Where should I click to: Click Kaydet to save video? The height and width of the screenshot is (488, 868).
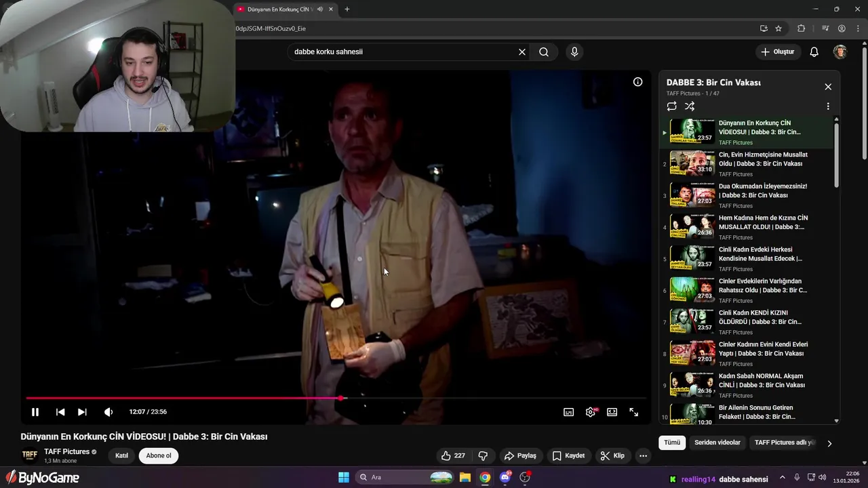(x=568, y=455)
